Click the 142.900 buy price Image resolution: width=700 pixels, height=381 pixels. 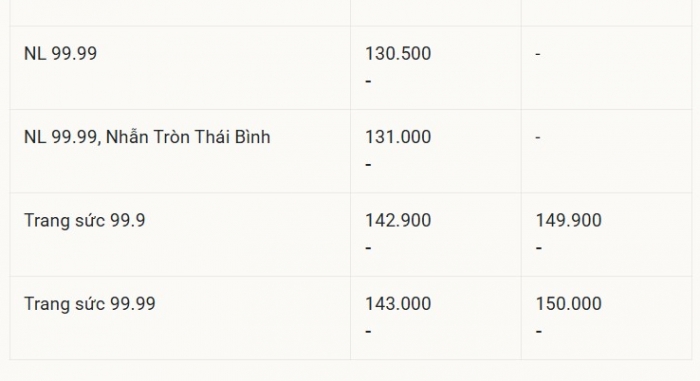click(x=398, y=221)
